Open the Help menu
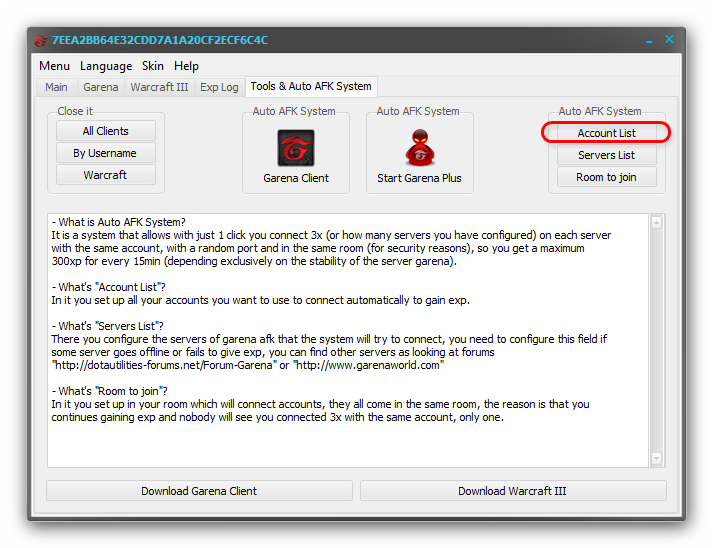This screenshot has height=548, width=713. tap(186, 66)
